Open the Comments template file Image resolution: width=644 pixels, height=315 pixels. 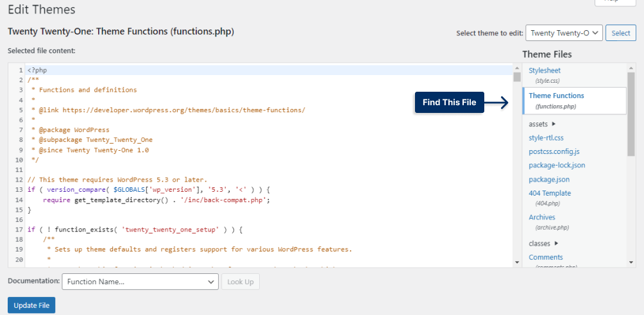(x=545, y=257)
